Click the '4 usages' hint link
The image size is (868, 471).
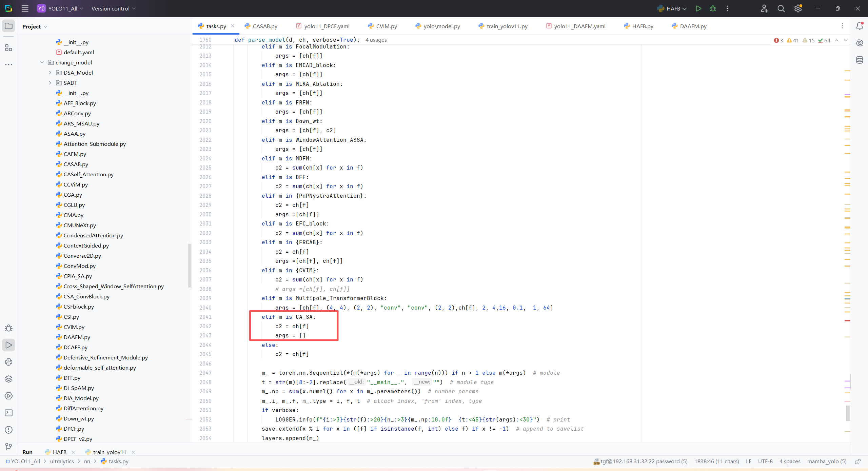click(x=376, y=40)
